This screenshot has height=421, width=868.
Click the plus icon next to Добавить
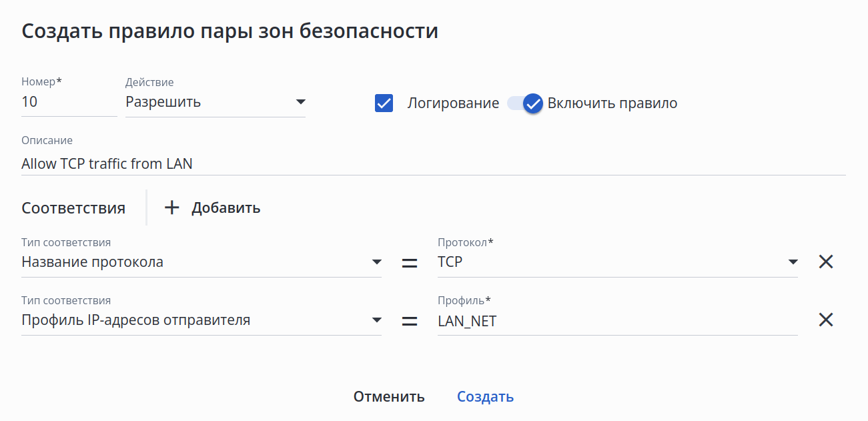(172, 207)
